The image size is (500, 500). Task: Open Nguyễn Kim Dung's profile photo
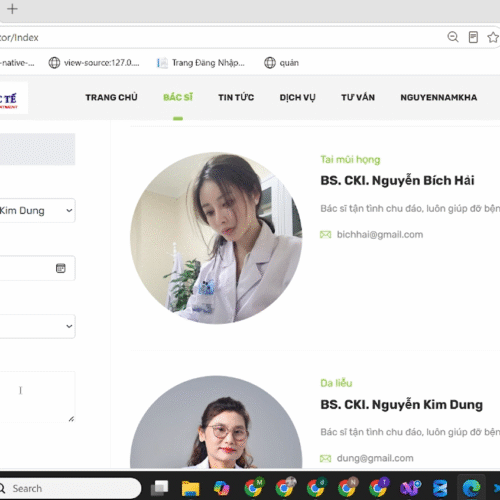(216, 422)
